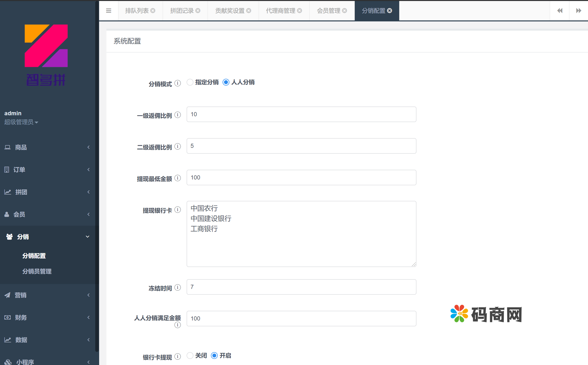Select the 人人分销 radio option
The image size is (588, 365).
tap(226, 82)
